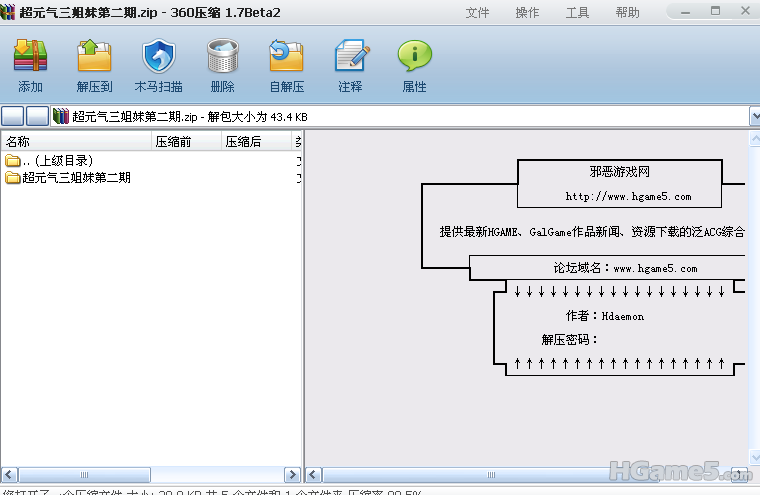Open the 注释 (Comment) tool
This screenshot has width=760, height=495.
click(350, 65)
